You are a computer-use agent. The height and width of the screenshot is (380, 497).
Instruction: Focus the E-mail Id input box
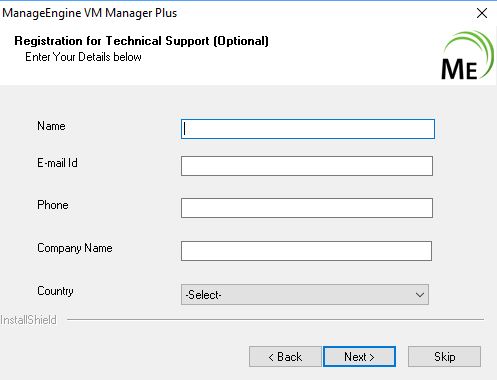pyautogui.click(x=307, y=166)
